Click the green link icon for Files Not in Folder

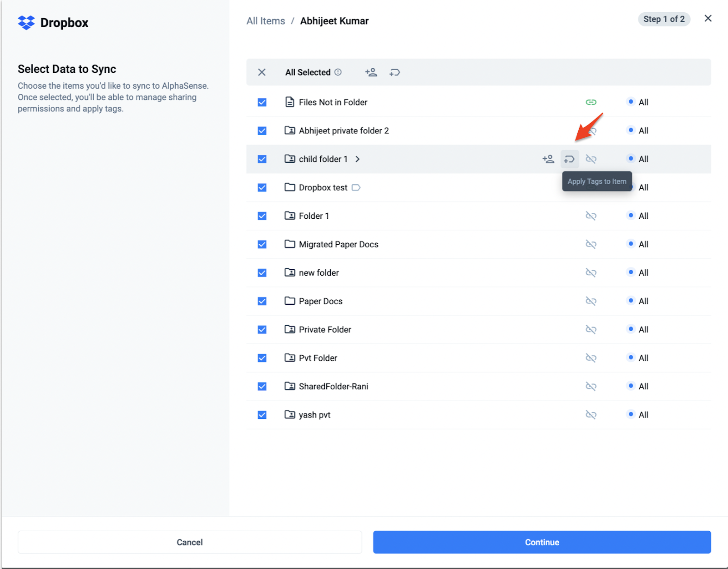(591, 102)
